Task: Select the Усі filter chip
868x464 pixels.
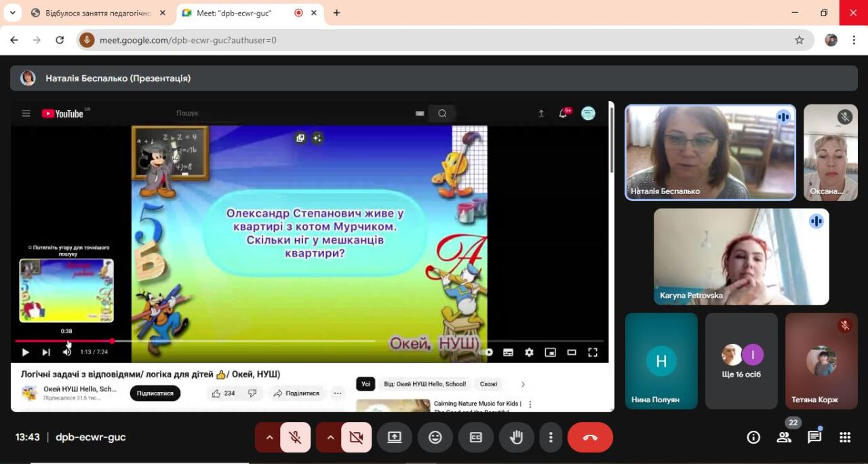Action: (366, 384)
